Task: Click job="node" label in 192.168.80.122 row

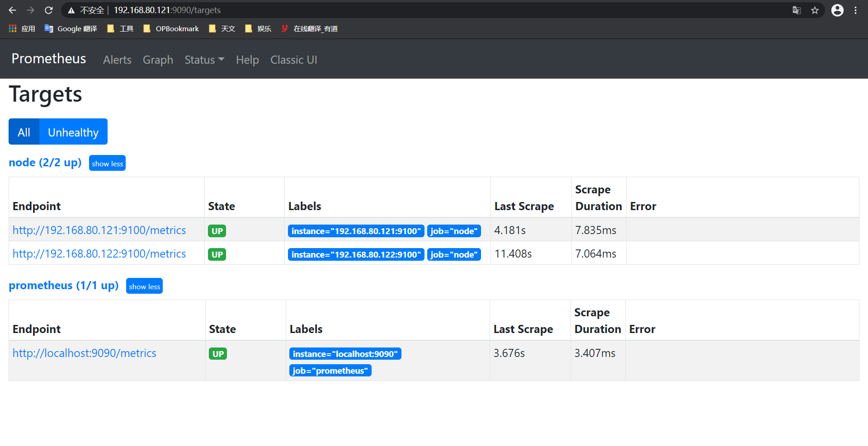Action: pos(454,254)
